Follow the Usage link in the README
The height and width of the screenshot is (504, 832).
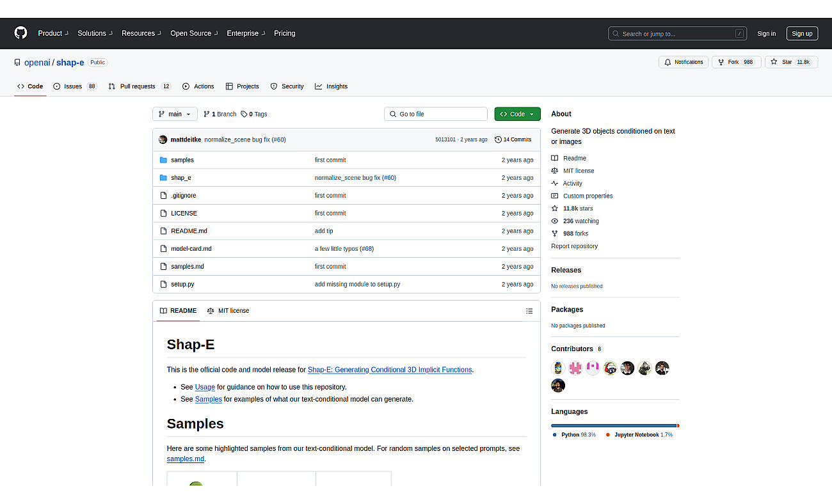(x=205, y=387)
